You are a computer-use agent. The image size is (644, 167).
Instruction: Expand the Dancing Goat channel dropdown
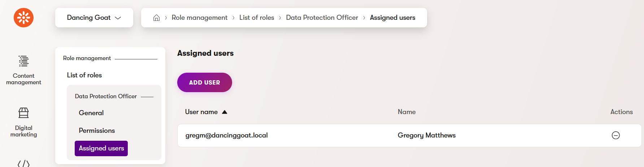(x=94, y=18)
